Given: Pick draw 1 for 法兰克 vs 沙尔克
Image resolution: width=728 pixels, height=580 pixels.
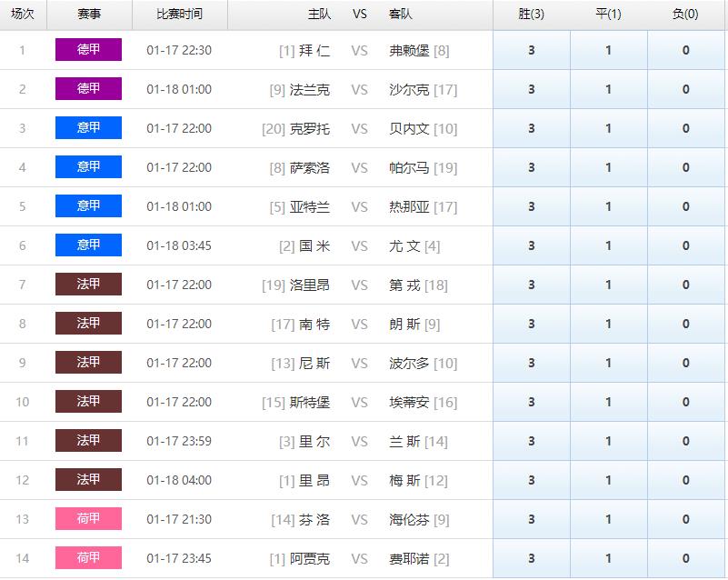Looking at the screenshot, I should click(609, 89).
